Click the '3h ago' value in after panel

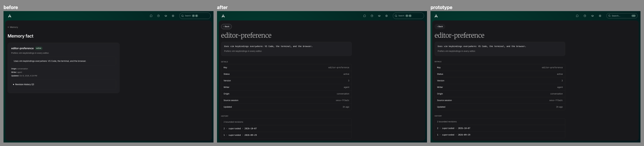[346, 107]
